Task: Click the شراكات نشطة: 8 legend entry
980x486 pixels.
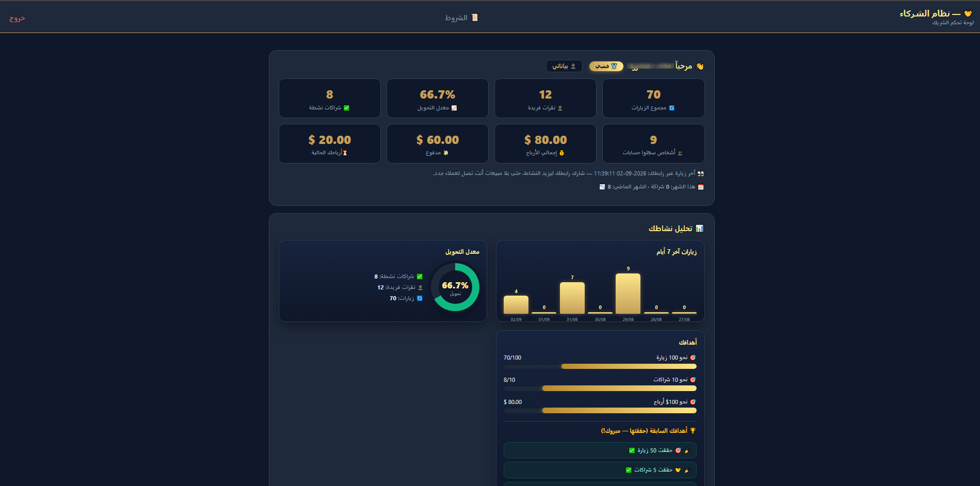Action: click(x=398, y=277)
